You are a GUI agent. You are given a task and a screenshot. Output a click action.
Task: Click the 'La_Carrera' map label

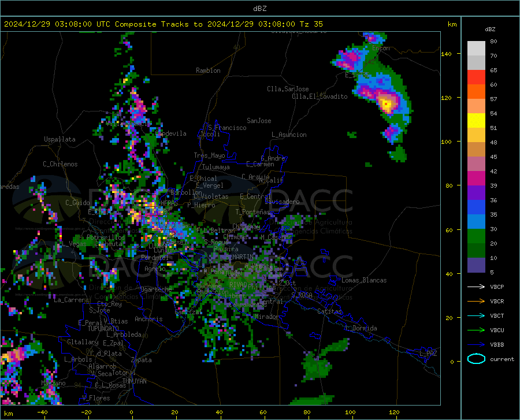pos(71,300)
